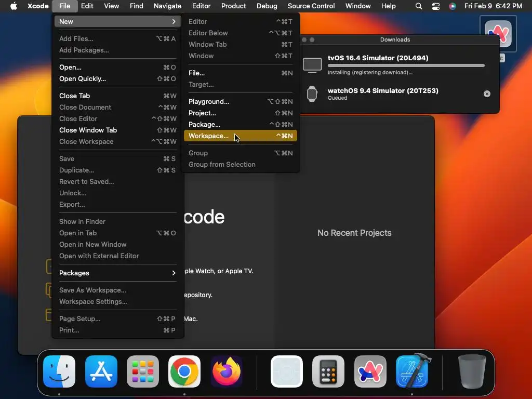Viewport: 532px width, 399px height.
Task: Click the Downloads window title
Action: 395,39
